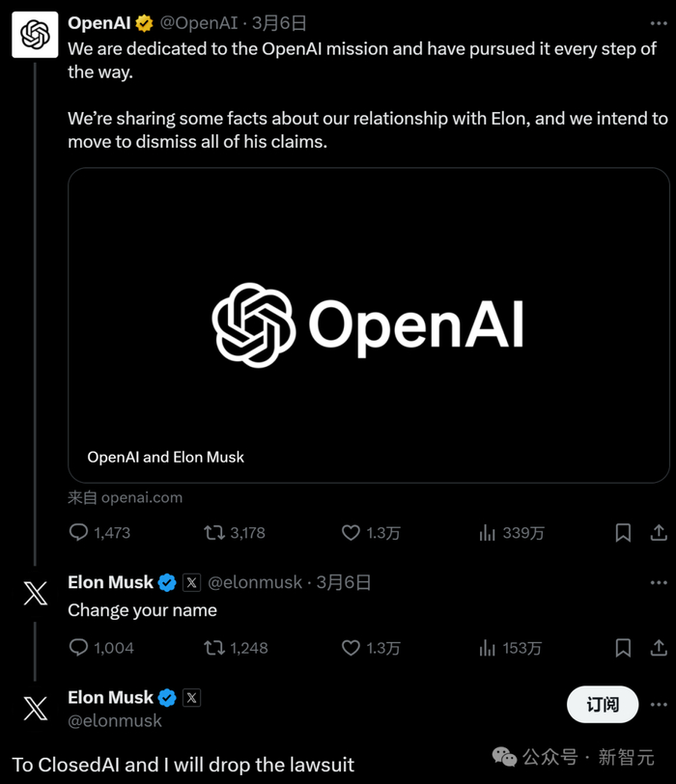Like the "Change your name" tweet
The image size is (676, 784).
coord(352,648)
